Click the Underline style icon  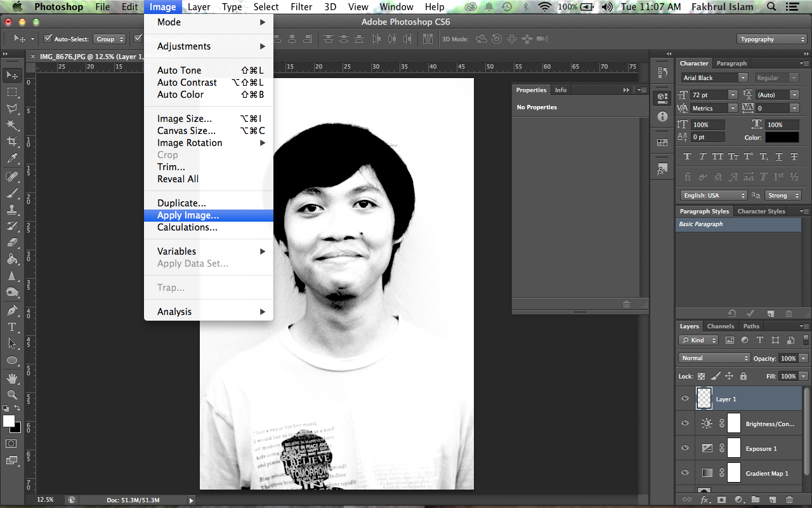[779, 156]
